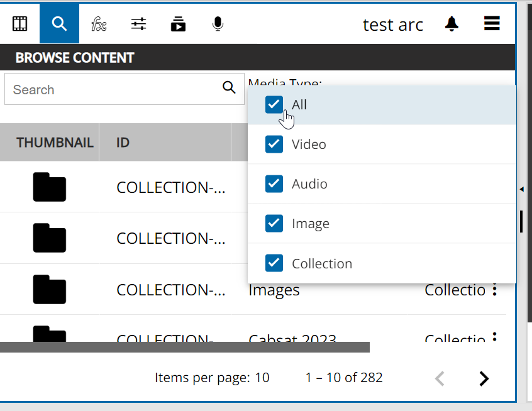The image size is (532, 411).
Task: Click the microphone voice-over icon
Action: 218,24
